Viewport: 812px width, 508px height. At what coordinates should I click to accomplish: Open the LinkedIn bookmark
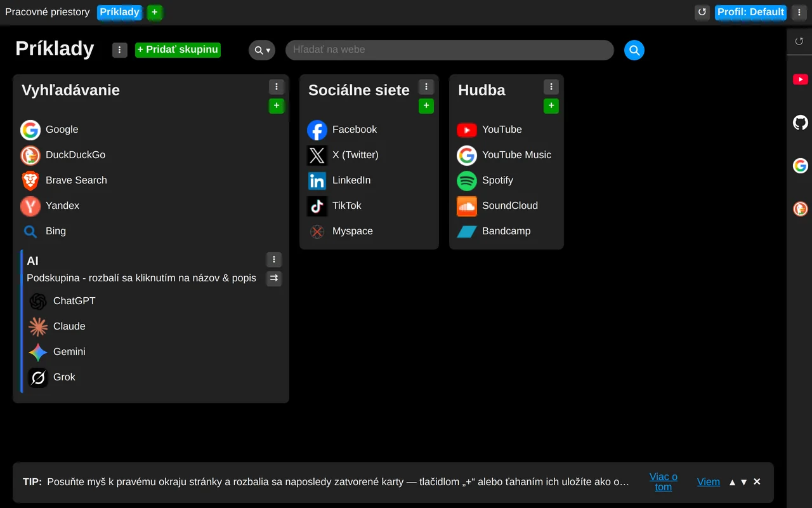coord(339,180)
